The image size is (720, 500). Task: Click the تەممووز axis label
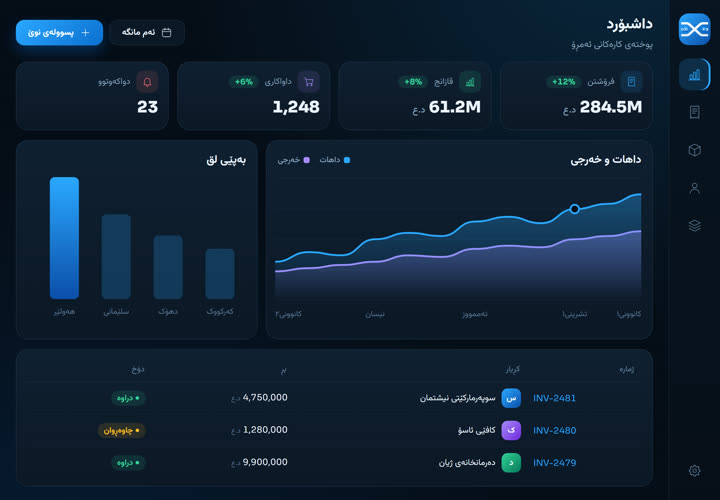click(x=475, y=315)
